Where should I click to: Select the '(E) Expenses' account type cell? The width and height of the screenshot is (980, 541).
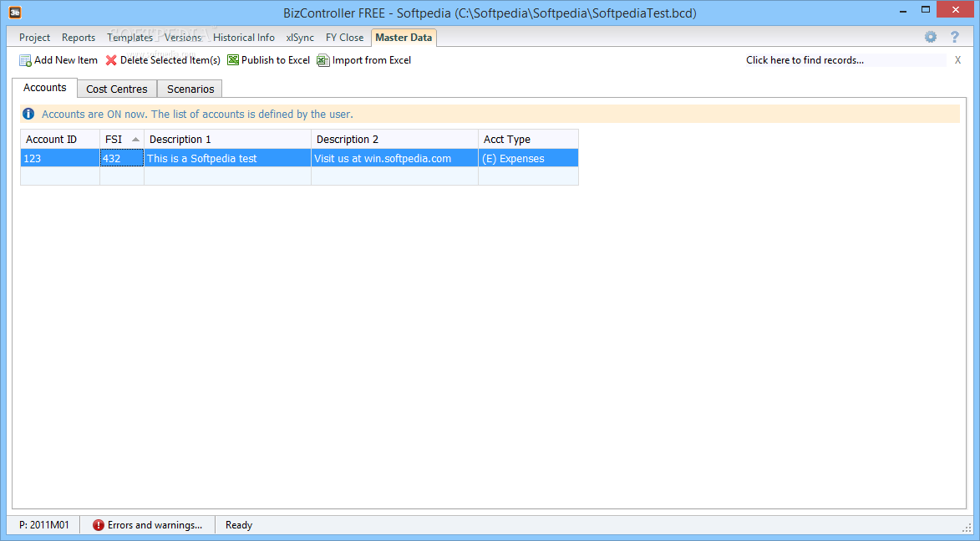(x=528, y=158)
